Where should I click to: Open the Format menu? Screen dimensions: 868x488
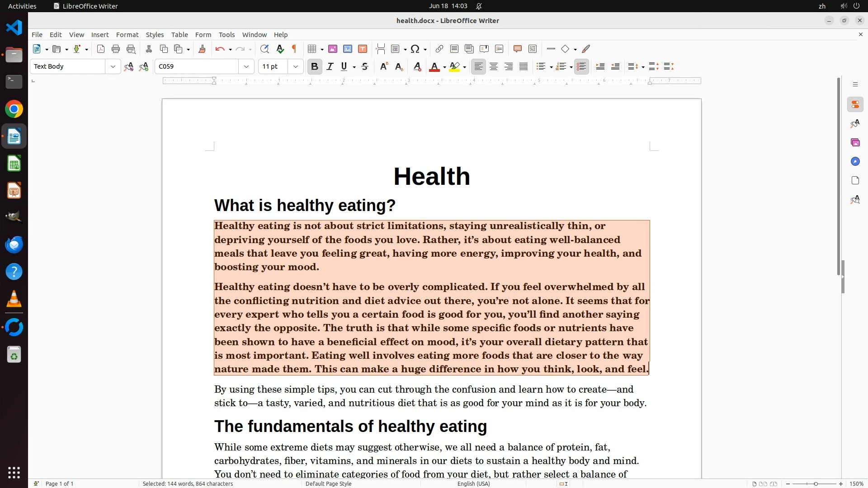point(127,35)
